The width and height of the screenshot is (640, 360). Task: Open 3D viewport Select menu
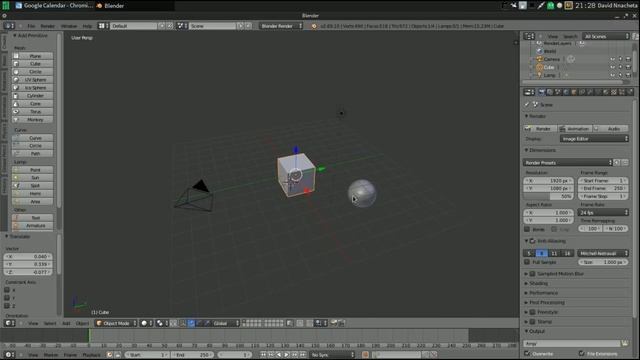click(x=50, y=323)
